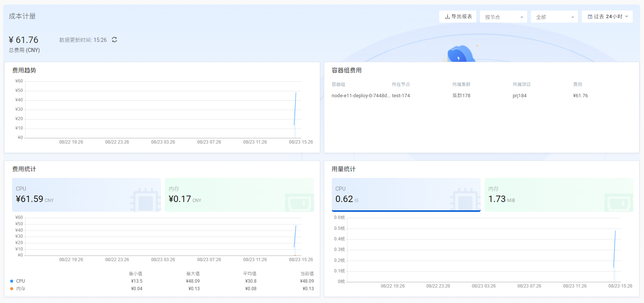Toggle 内存 series via orange legend dot
The image size is (644, 303).
12,289
